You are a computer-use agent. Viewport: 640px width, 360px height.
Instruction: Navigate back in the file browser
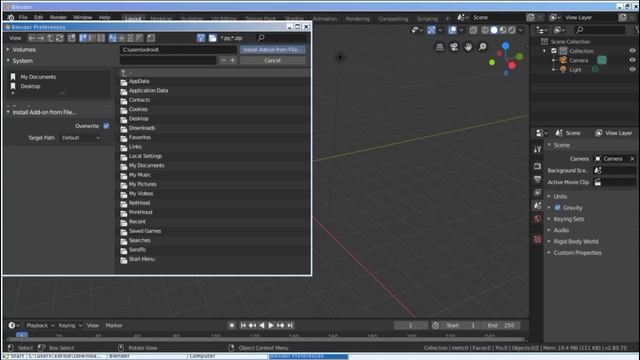[x=32, y=38]
